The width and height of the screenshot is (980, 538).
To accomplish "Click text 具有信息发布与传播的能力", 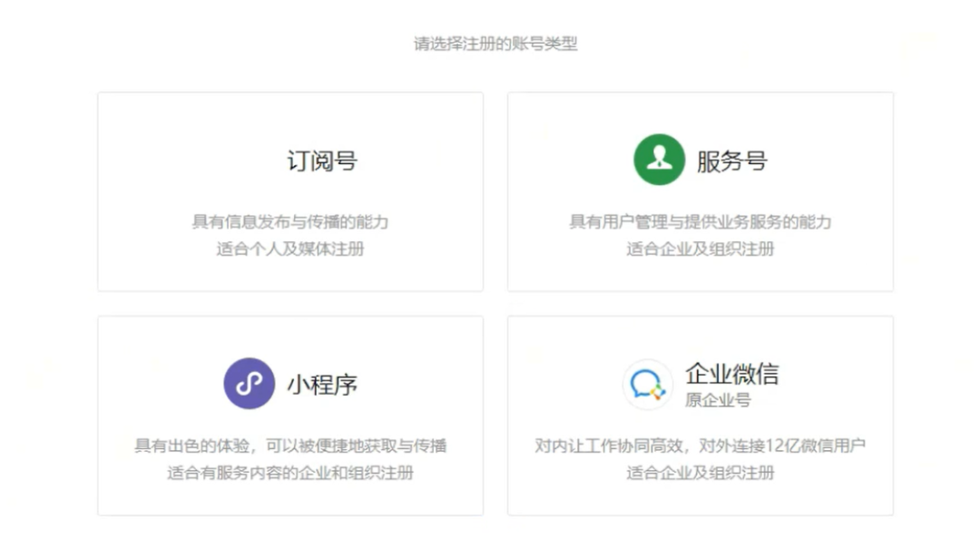I will (x=290, y=222).
